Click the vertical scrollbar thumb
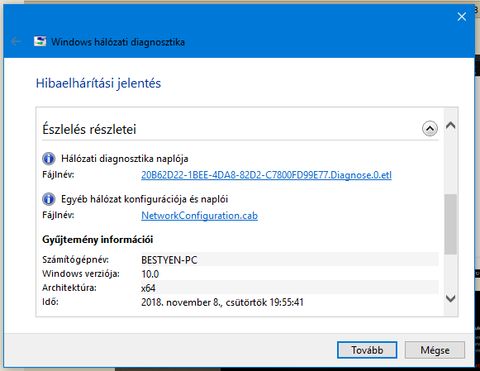480x371 pixels. pyautogui.click(x=451, y=224)
